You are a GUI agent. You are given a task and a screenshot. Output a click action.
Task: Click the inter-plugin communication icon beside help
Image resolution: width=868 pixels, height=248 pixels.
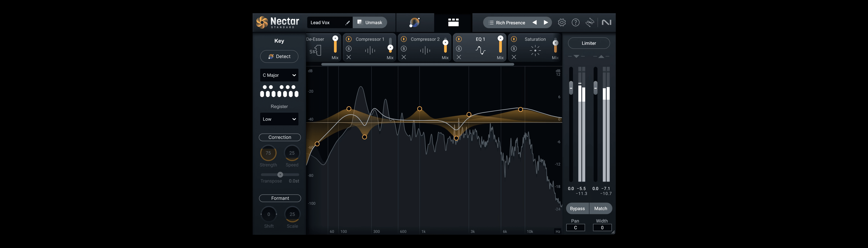[x=590, y=23]
